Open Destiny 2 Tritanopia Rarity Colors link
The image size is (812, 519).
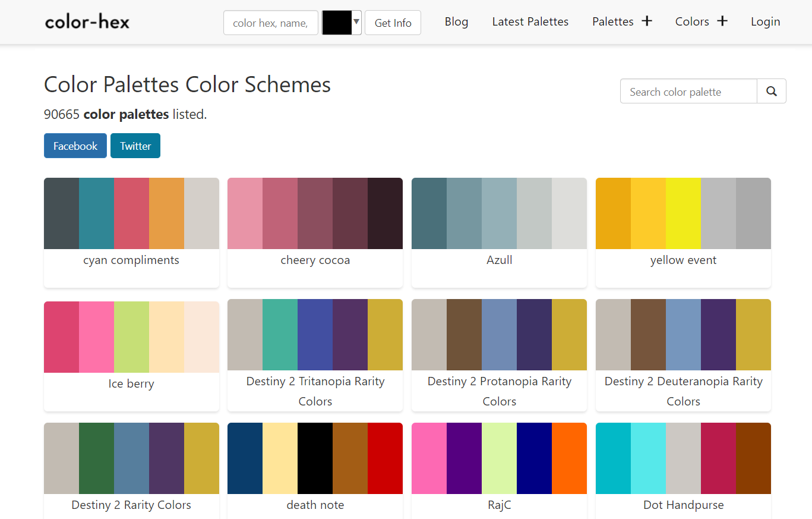(315, 391)
